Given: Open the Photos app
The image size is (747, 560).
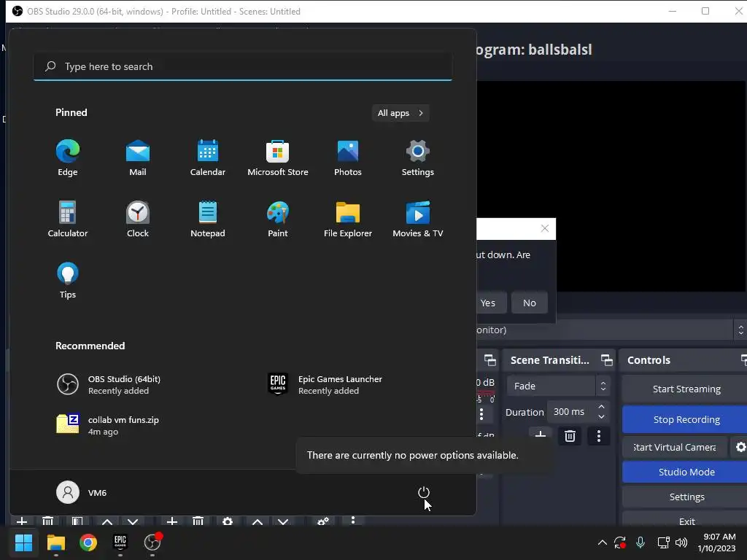Looking at the screenshot, I should [348, 158].
